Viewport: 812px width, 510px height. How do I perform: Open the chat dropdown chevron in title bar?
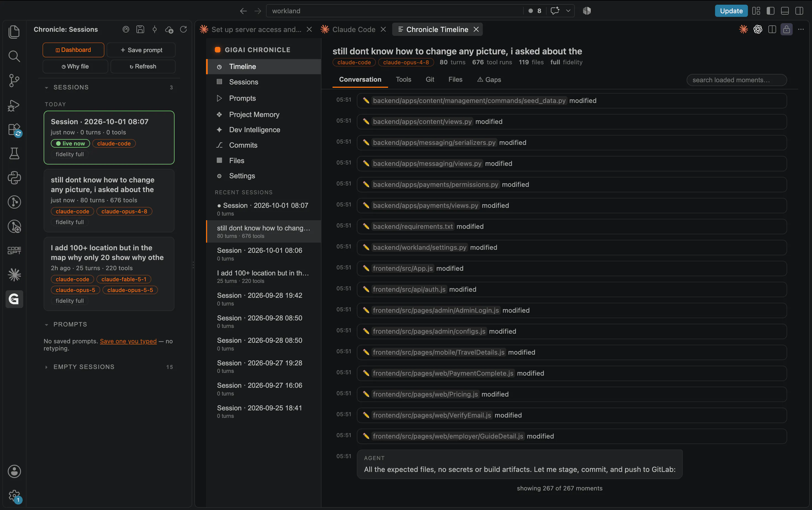click(568, 11)
